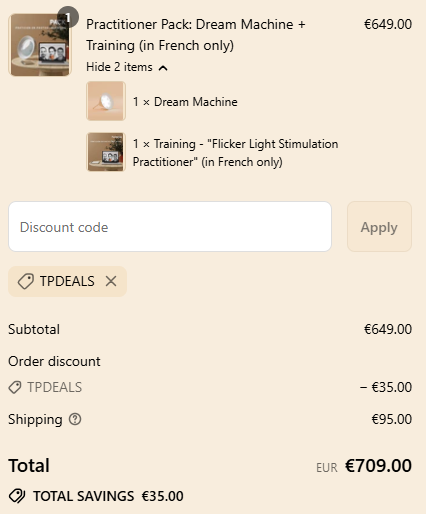Click the Apply discount button

pos(379,227)
